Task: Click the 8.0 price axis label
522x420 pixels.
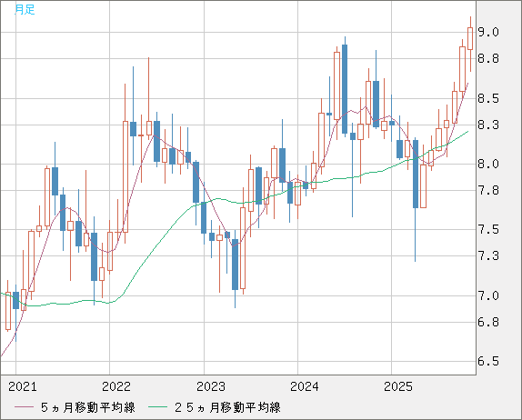Action: tap(488, 164)
